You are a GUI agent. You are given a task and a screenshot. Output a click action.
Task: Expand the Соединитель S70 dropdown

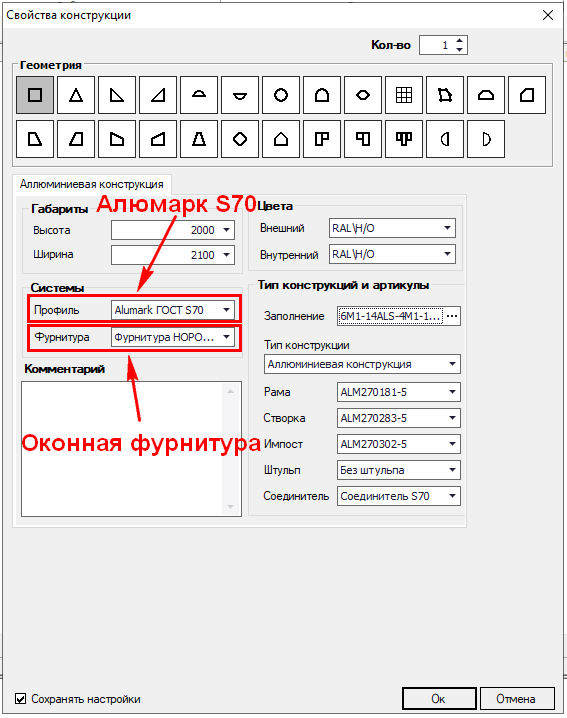tap(453, 496)
